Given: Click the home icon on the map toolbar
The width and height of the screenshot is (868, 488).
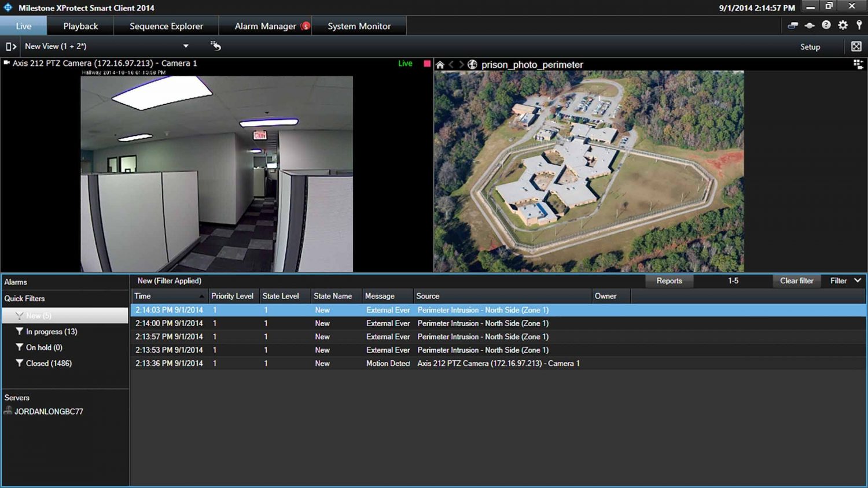Looking at the screenshot, I should click(440, 64).
